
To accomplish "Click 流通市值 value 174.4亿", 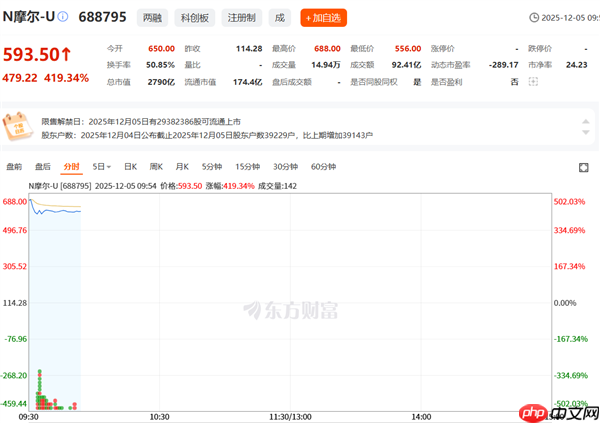I will 248,82.
